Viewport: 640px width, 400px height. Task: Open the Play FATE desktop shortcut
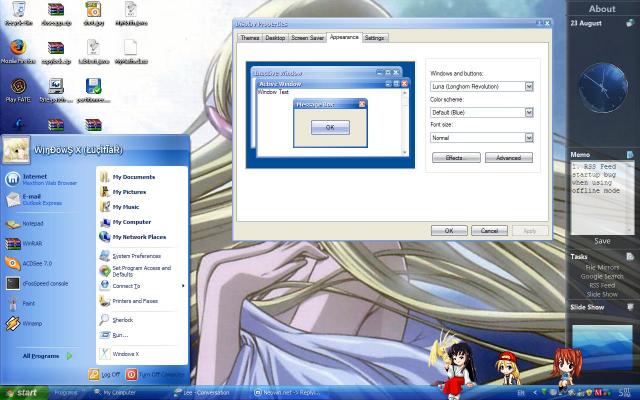(18, 90)
